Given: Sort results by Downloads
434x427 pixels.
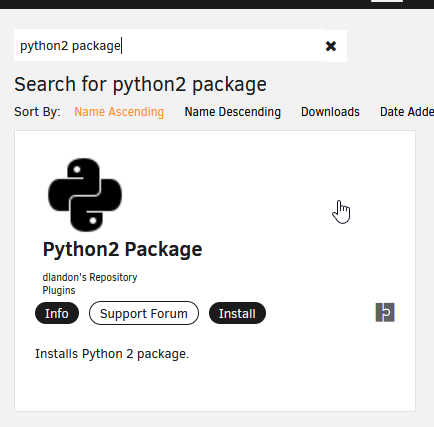Looking at the screenshot, I should click(x=330, y=112).
